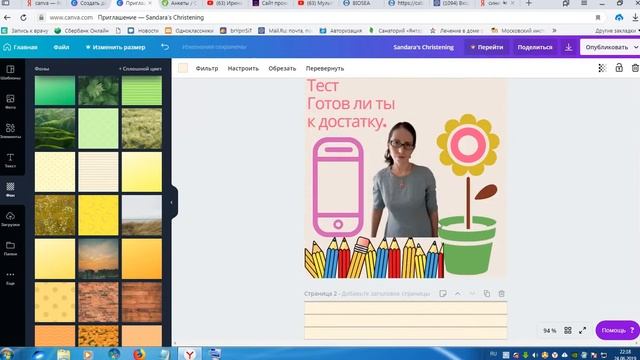Click the download icon in top bar

point(568,47)
